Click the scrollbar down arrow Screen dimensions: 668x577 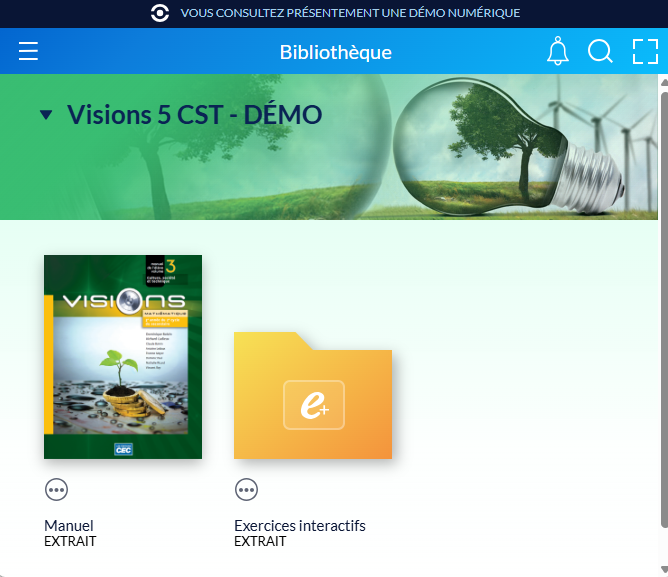click(x=663, y=570)
